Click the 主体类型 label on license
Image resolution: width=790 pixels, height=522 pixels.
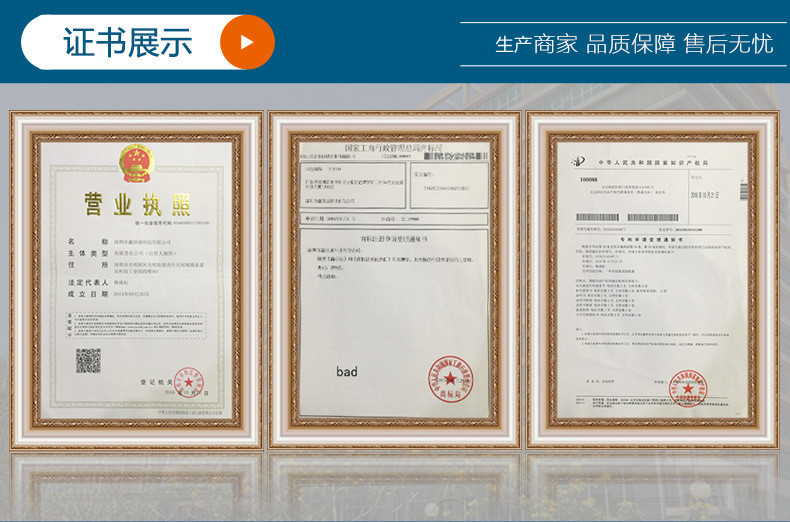point(88,253)
